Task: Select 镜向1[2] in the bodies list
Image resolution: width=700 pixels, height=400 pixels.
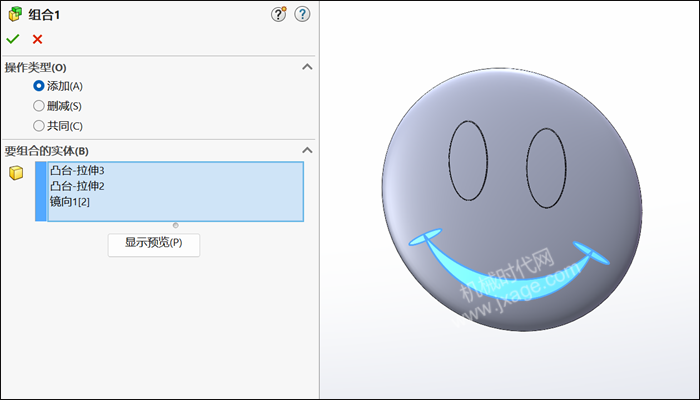Action: [x=70, y=202]
